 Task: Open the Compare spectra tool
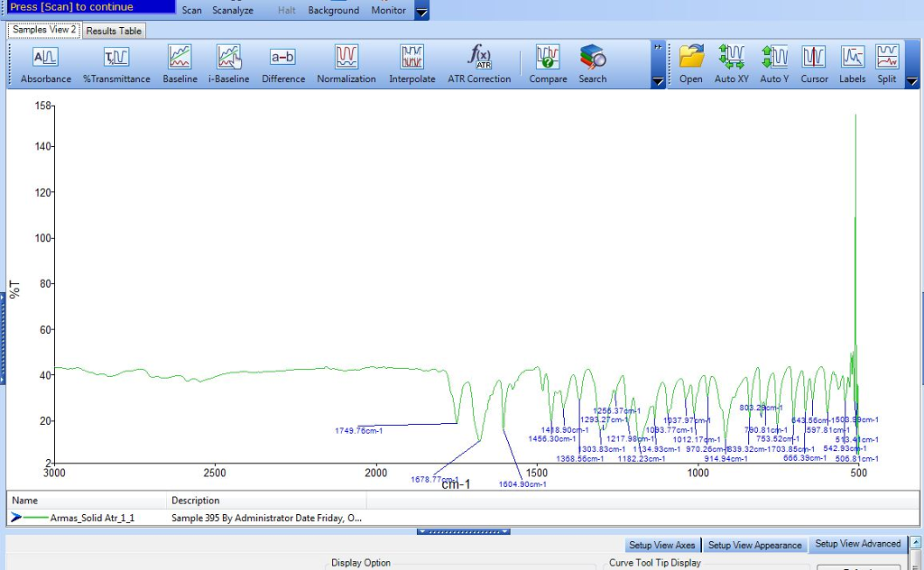tap(548, 64)
